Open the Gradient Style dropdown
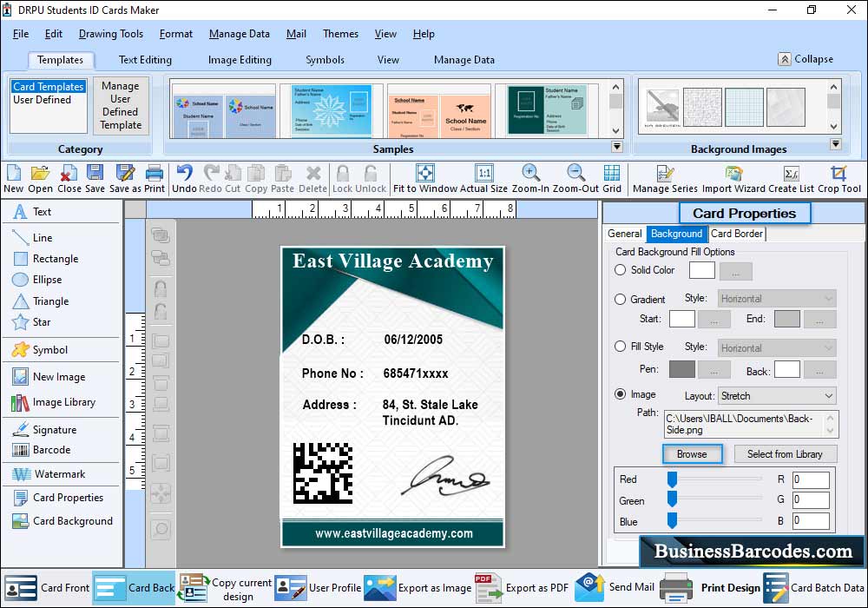868x608 pixels. [x=777, y=299]
